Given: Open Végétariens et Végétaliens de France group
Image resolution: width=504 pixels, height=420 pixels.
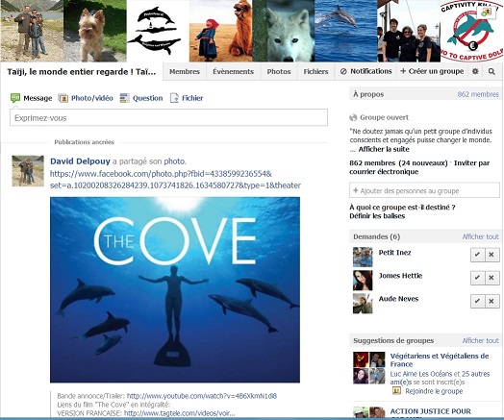Looking at the screenshot, I should (440, 360).
